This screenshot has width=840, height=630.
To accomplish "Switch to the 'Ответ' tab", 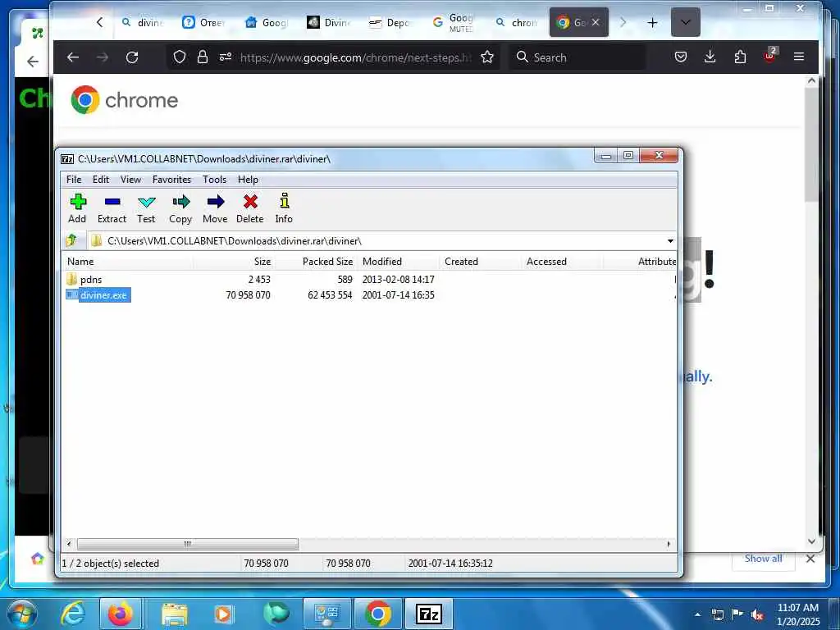I will tap(204, 22).
